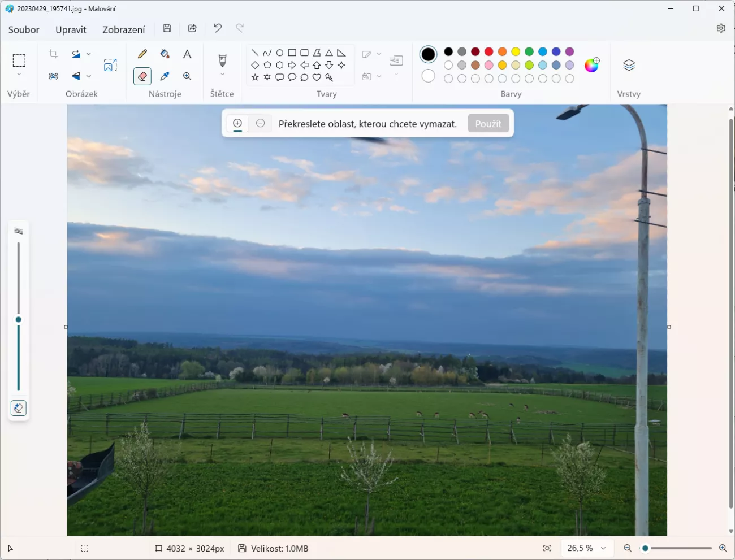Select the Text tool
Screen dimensions: 735x560
click(187, 54)
